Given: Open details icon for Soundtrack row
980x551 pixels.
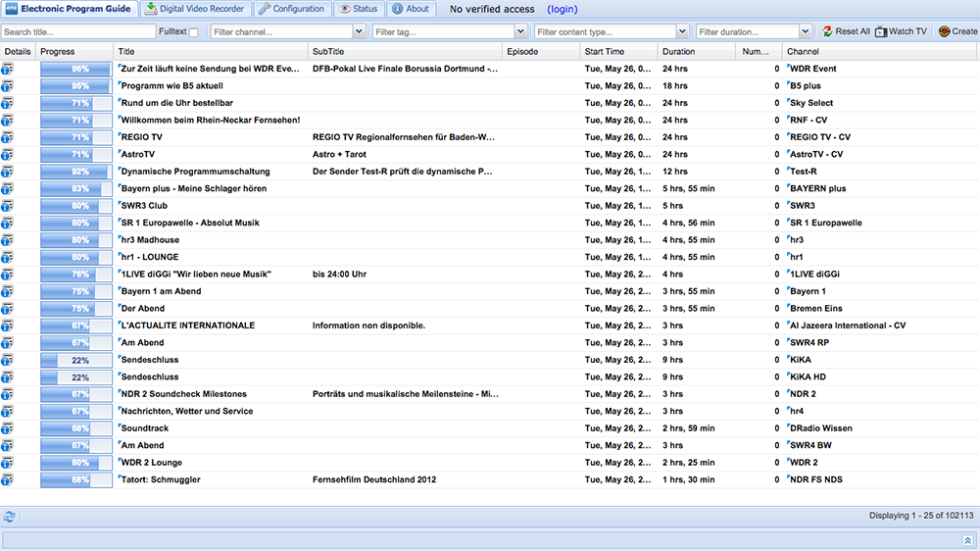Looking at the screenshot, I should (x=7, y=428).
